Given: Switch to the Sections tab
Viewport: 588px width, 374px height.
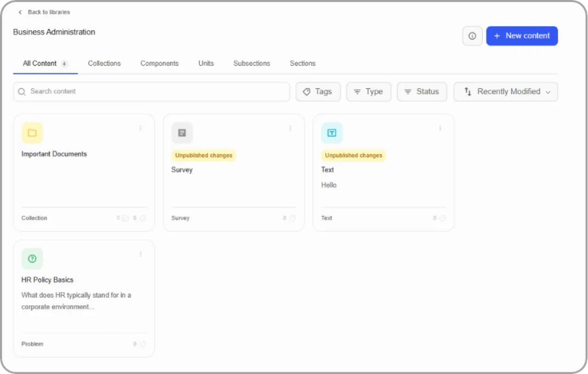Looking at the screenshot, I should (x=303, y=63).
